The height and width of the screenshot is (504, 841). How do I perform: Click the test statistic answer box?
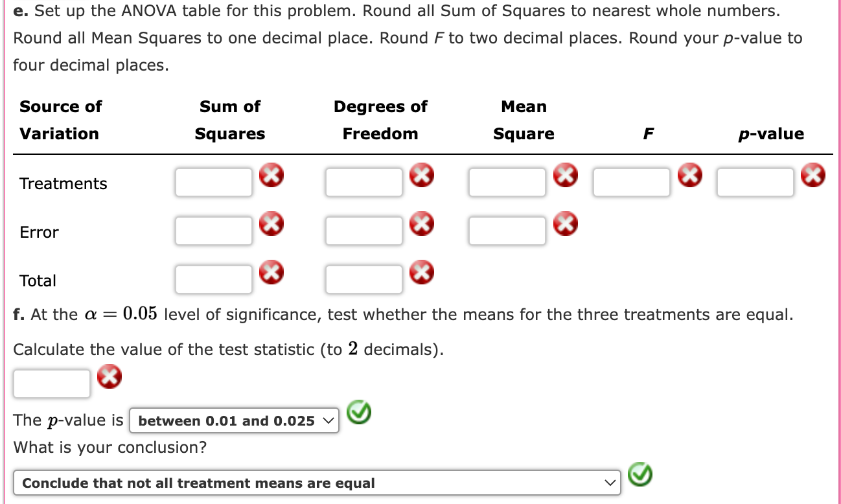pos(51,383)
